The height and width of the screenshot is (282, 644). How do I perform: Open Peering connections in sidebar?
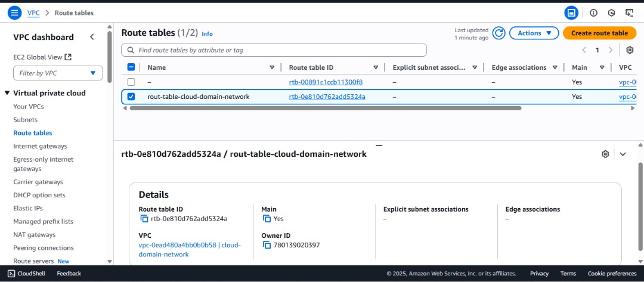(x=44, y=248)
